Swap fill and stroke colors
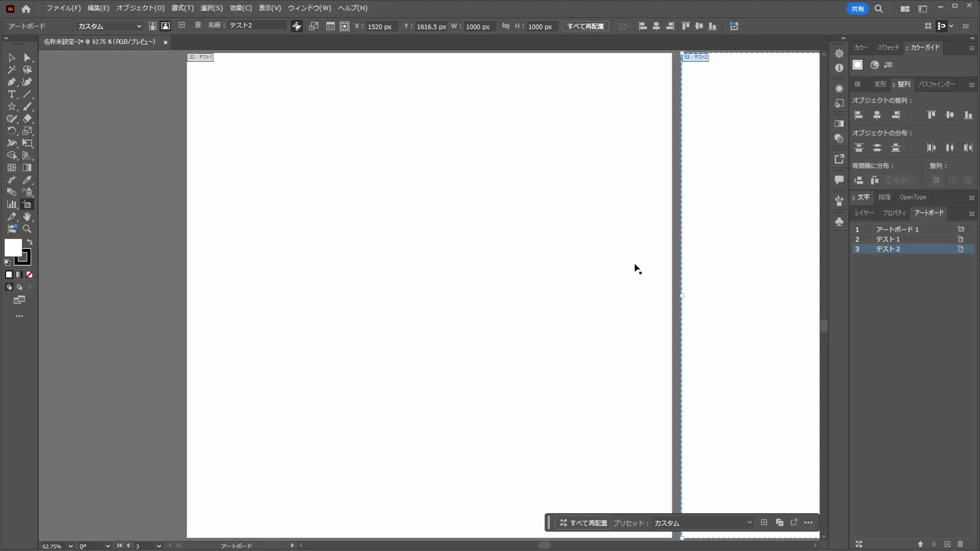980x551 pixels. (30, 242)
